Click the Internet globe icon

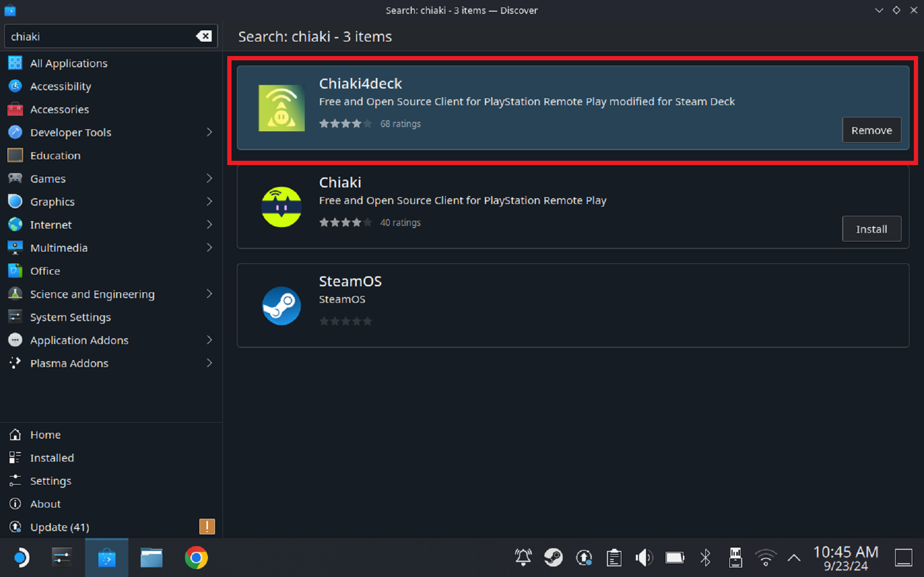[x=15, y=224]
